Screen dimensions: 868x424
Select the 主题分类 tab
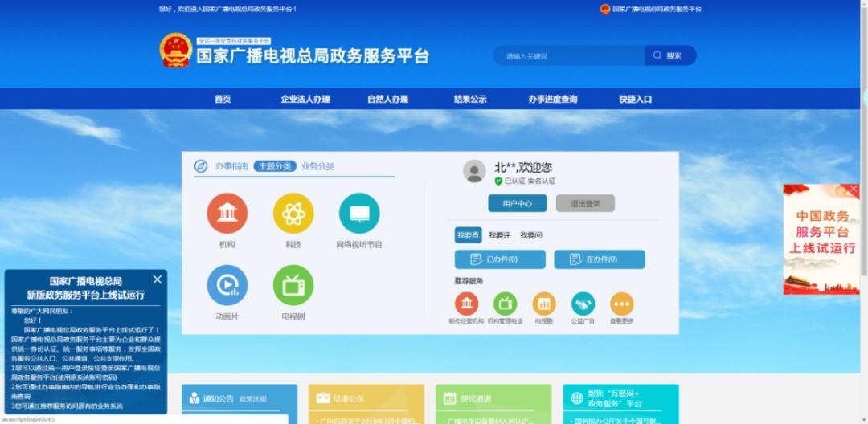point(275,166)
